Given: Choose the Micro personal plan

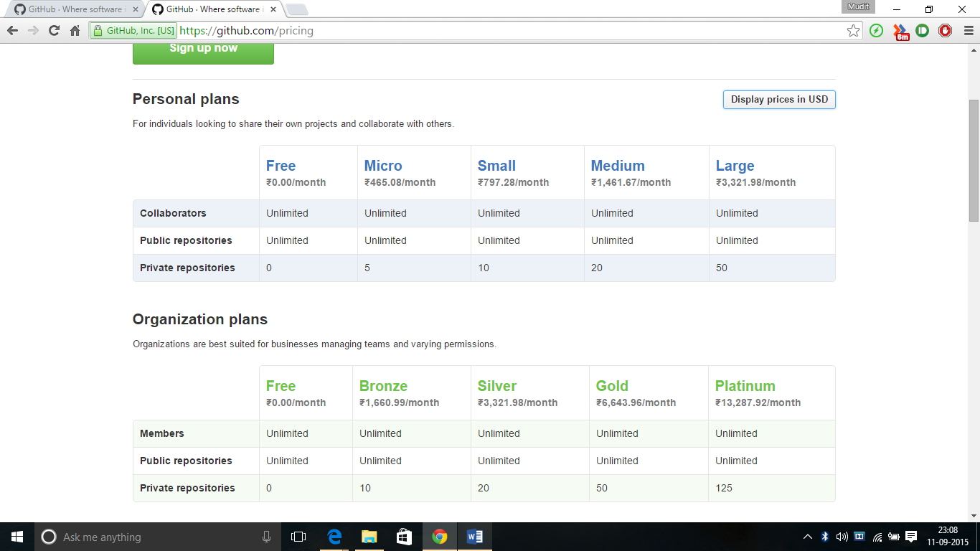Looking at the screenshot, I should [383, 166].
